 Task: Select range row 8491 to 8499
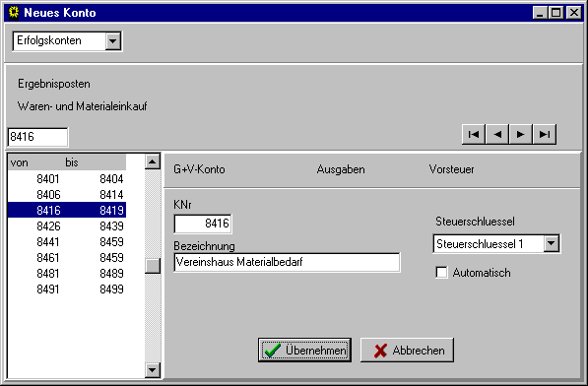[x=67, y=289]
